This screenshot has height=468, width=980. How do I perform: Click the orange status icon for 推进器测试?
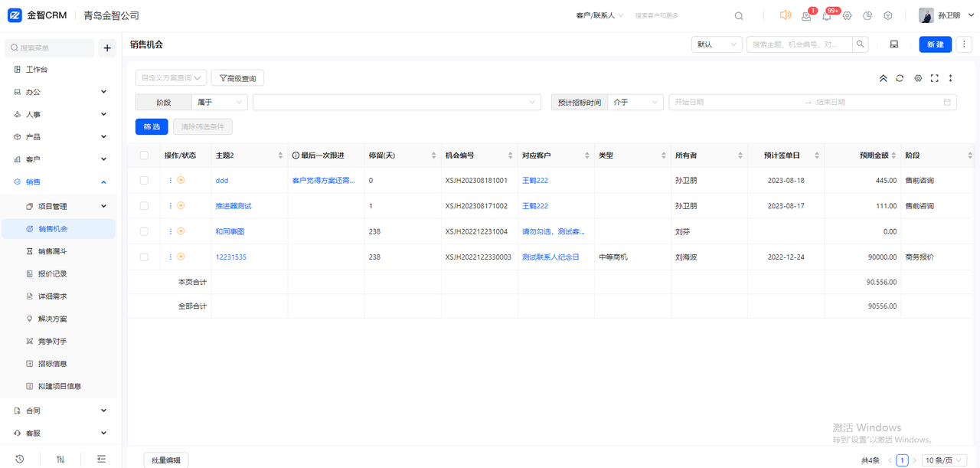point(181,206)
